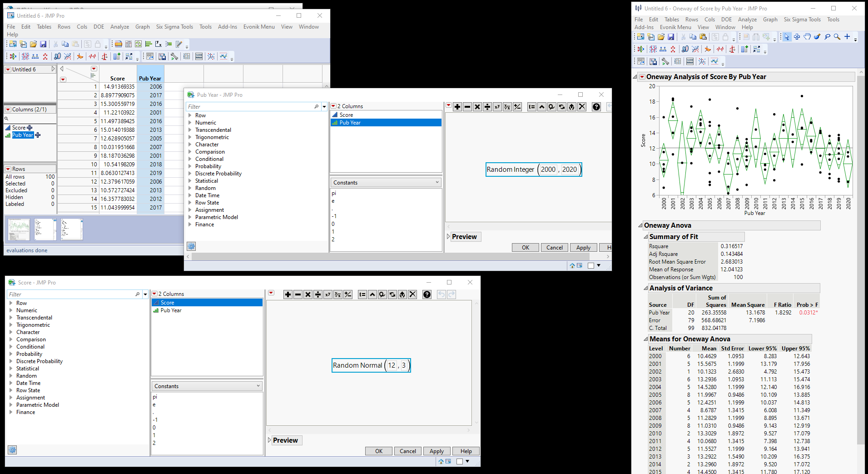Click the help question-mark icon in the formula editor
Image resolution: width=868 pixels, height=474 pixels.
[x=596, y=107]
